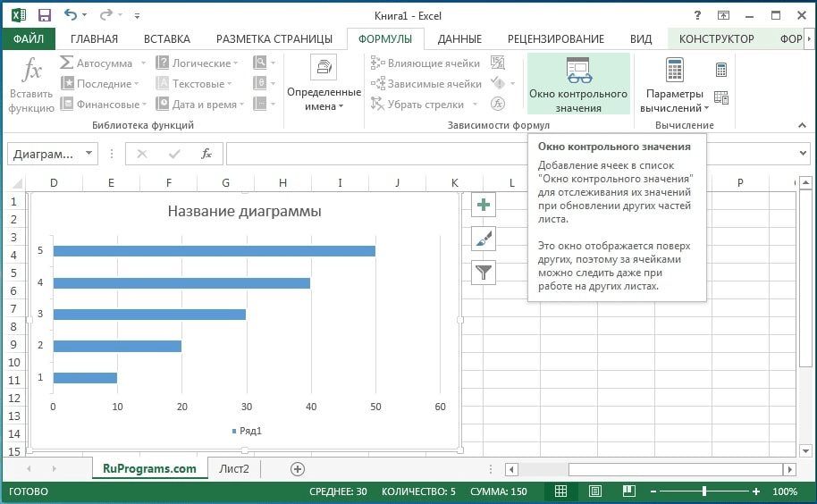Open the Name Box dropdown arrow
The image size is (817, 504).
click(89, 154)
